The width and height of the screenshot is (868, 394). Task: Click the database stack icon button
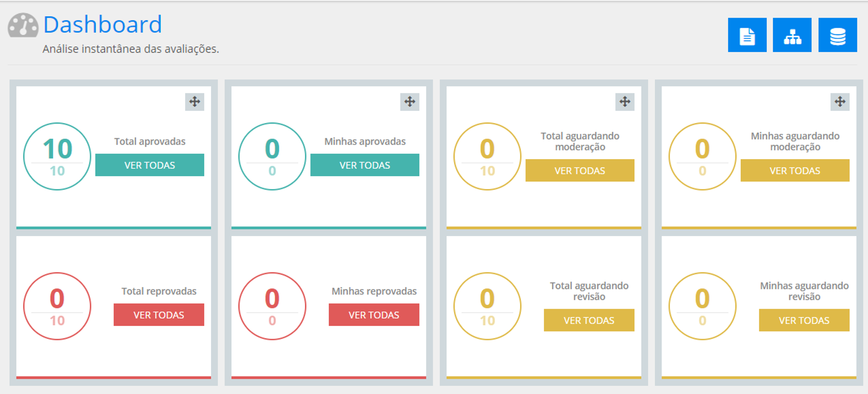[x=837, y=35]
